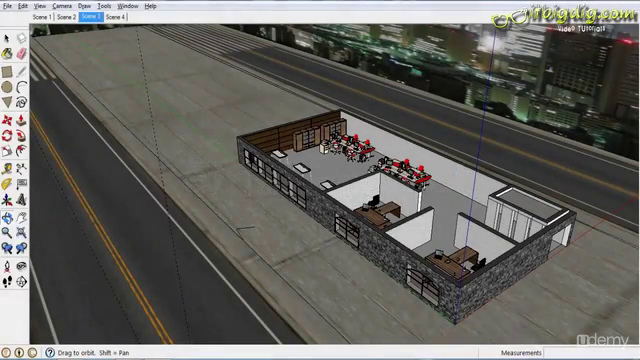
Task: Select the Section Plane tool
Action: pos(21,281)
